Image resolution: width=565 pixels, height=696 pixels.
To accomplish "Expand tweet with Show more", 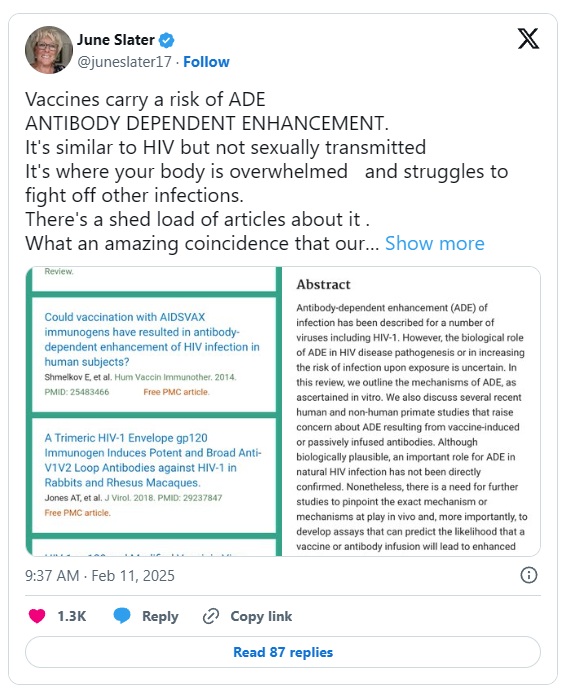I will (435, 243).
